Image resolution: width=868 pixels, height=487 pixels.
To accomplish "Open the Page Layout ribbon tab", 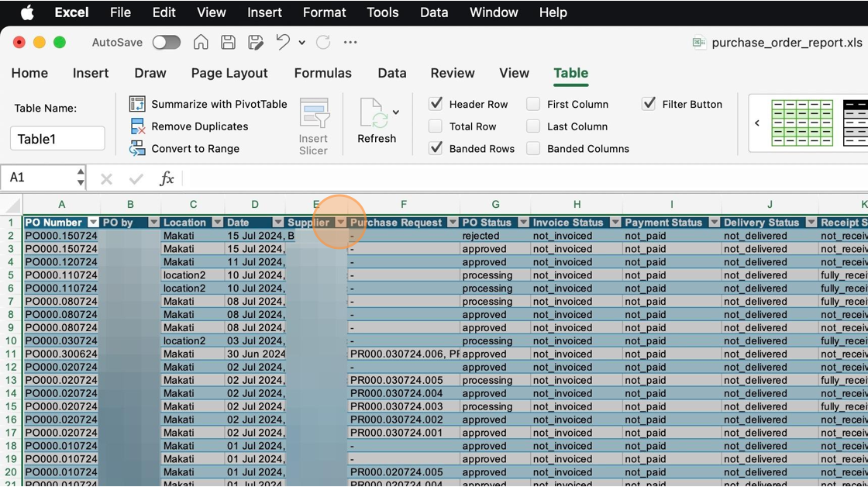I will 229,73.
